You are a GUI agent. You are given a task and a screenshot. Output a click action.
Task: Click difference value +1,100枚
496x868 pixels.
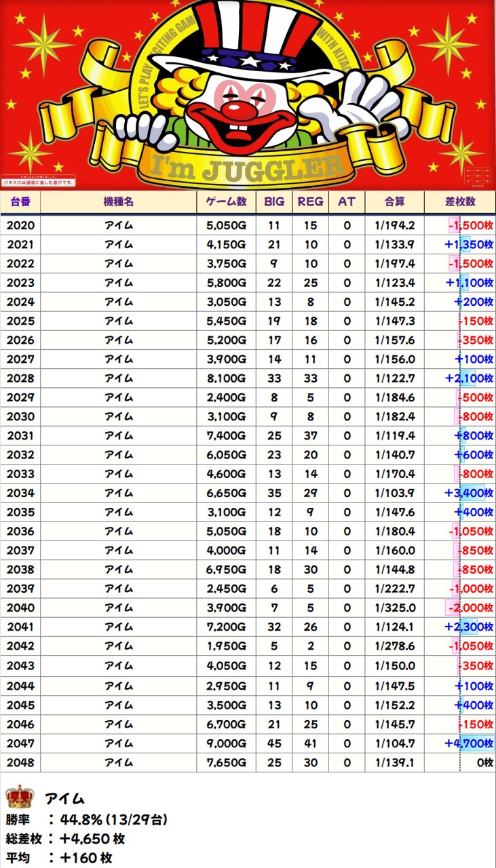point(470,283)
